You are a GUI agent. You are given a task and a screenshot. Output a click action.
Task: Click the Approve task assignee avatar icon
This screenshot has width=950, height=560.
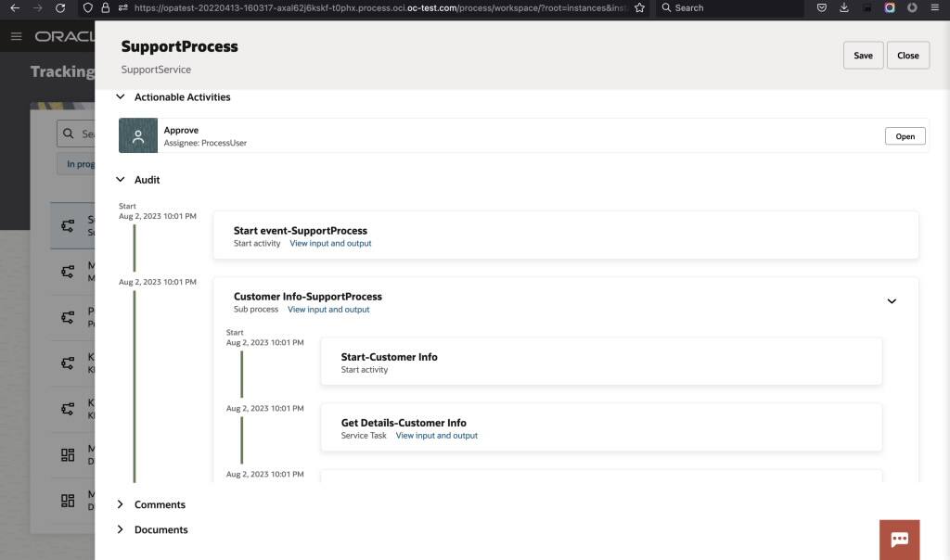tap(136, 135)
